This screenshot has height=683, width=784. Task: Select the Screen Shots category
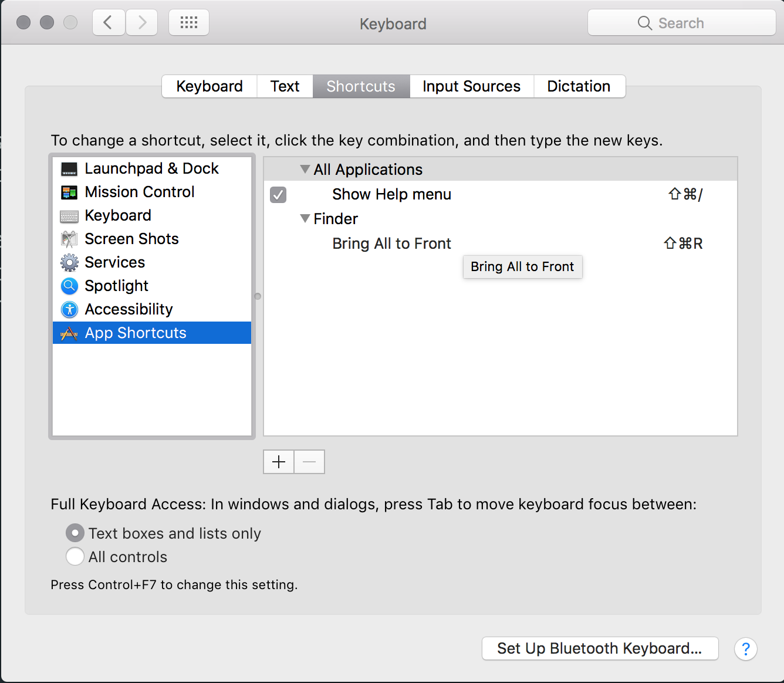[152, 239]
